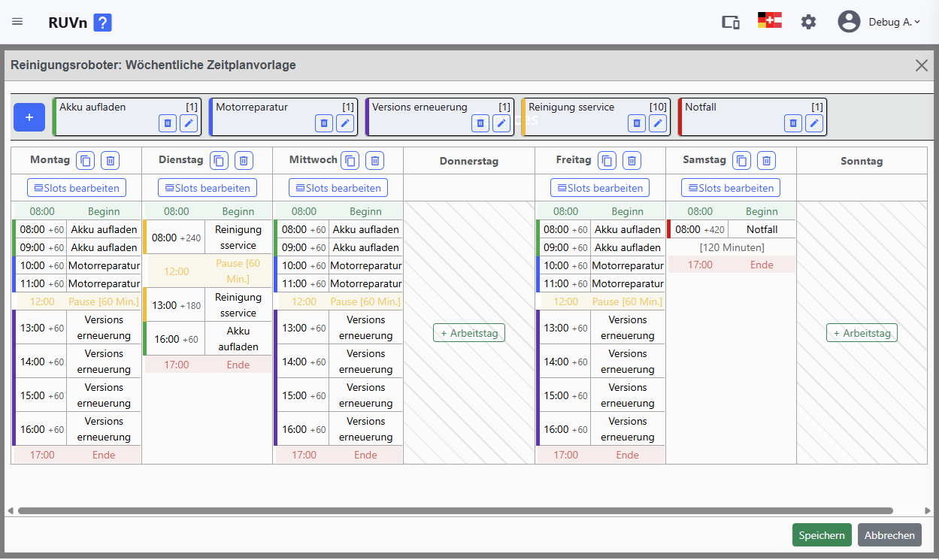Close the weekly schedule template dialog
Screen dimensions: 939x560
click(x=922, y=65)
